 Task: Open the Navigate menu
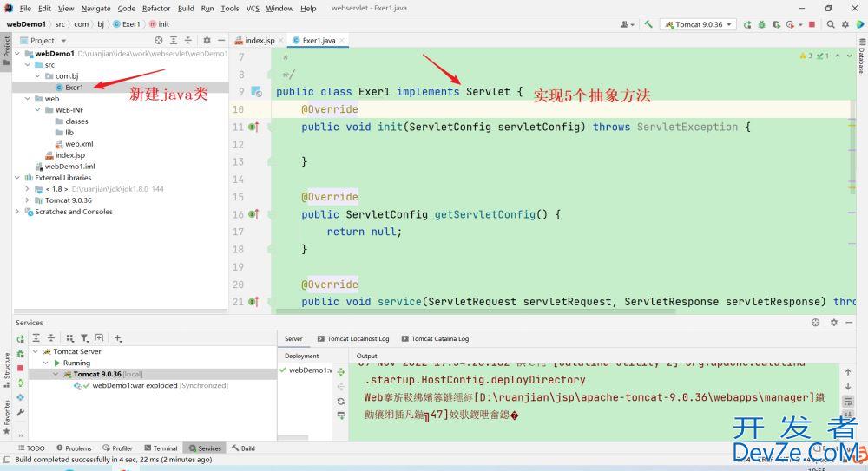(95, 9)
